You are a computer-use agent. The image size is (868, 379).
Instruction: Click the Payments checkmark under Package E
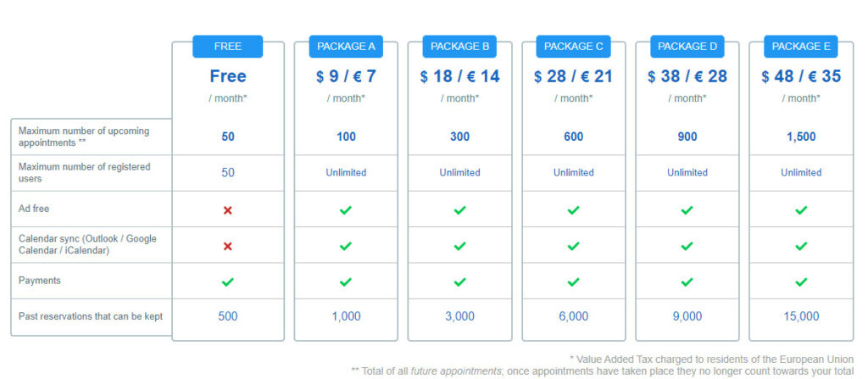coord(801,282)
